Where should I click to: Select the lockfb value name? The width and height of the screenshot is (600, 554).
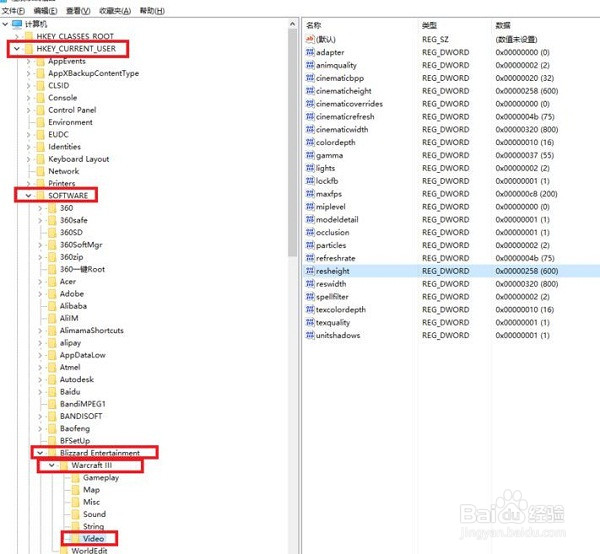click(327, 181)
